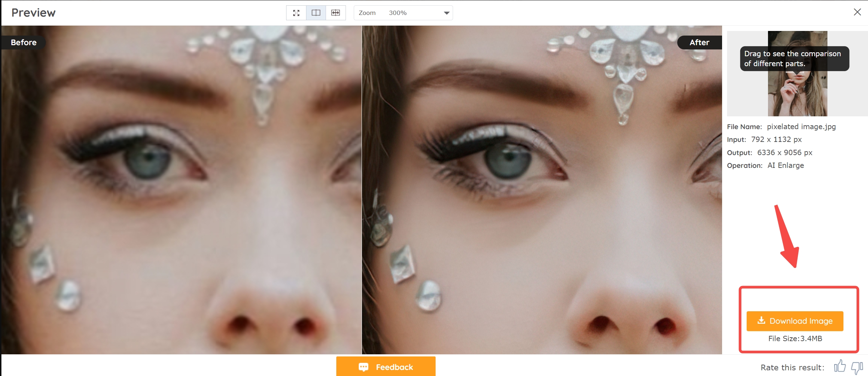Click the eye in the Before image
Image resolution: width=868 pixels, height=376 pixels.
coord(144,162)
